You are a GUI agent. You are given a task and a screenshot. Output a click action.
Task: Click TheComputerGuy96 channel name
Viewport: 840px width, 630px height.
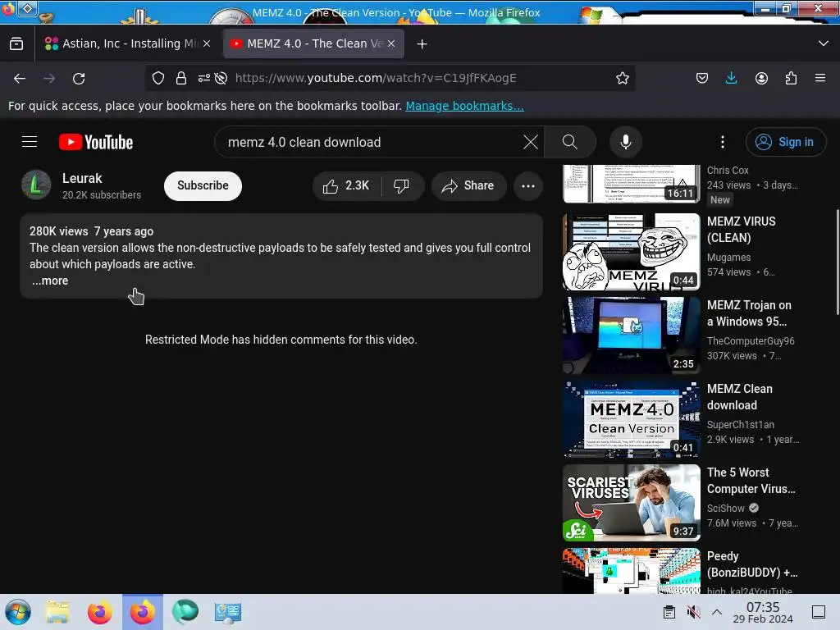click(x=751, y=341)
